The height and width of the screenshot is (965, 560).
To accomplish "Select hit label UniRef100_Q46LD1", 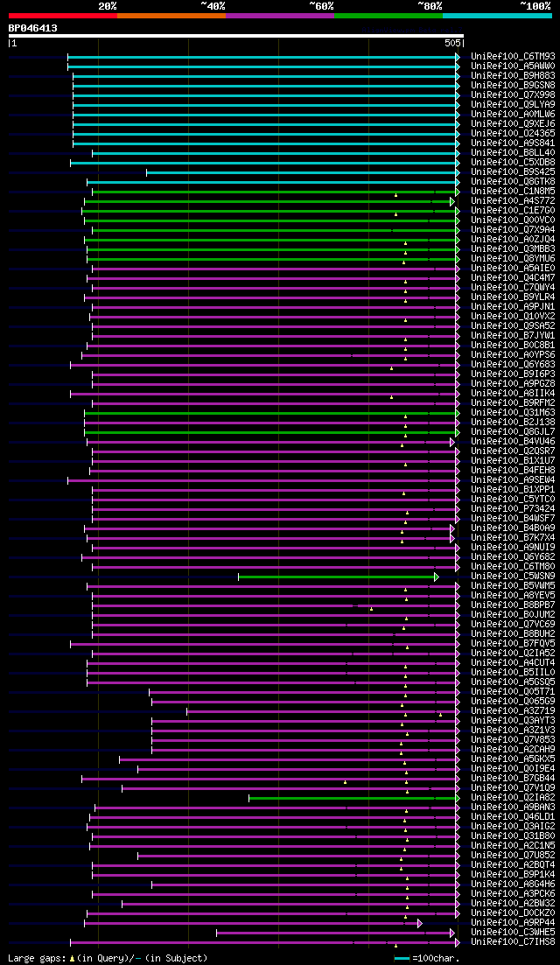I will [514, 817].
